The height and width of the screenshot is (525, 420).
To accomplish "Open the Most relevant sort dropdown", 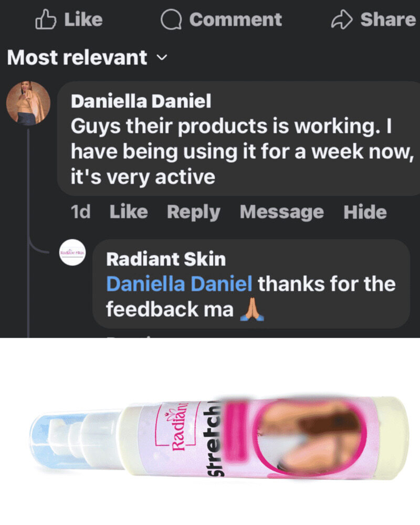I will 87,57.
